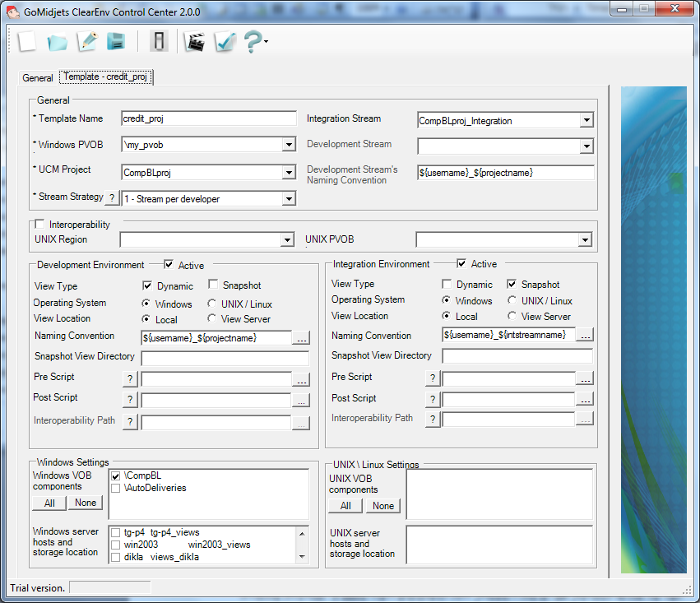Expand the UCM Project combo box

click(x=288, y=173)
